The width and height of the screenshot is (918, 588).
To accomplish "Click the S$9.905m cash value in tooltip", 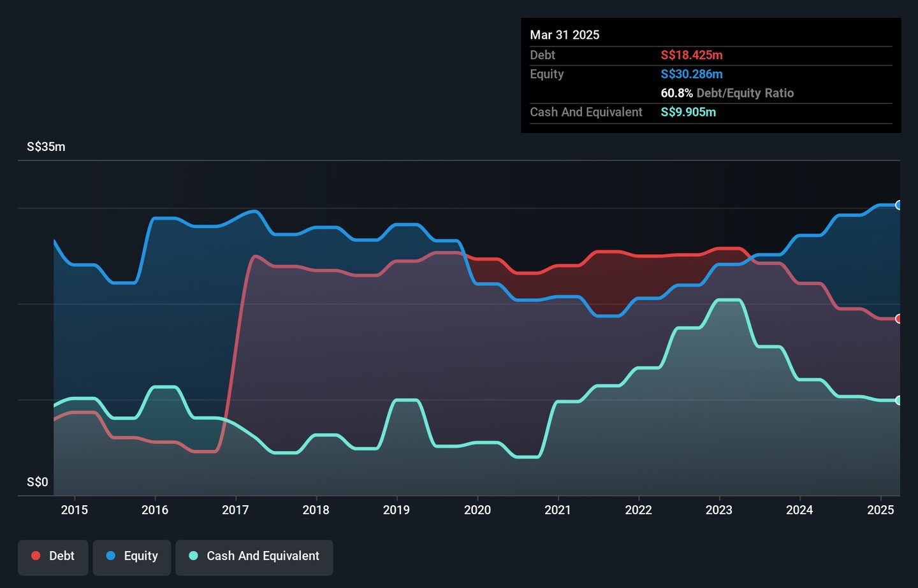I will [x=688, y=112].
